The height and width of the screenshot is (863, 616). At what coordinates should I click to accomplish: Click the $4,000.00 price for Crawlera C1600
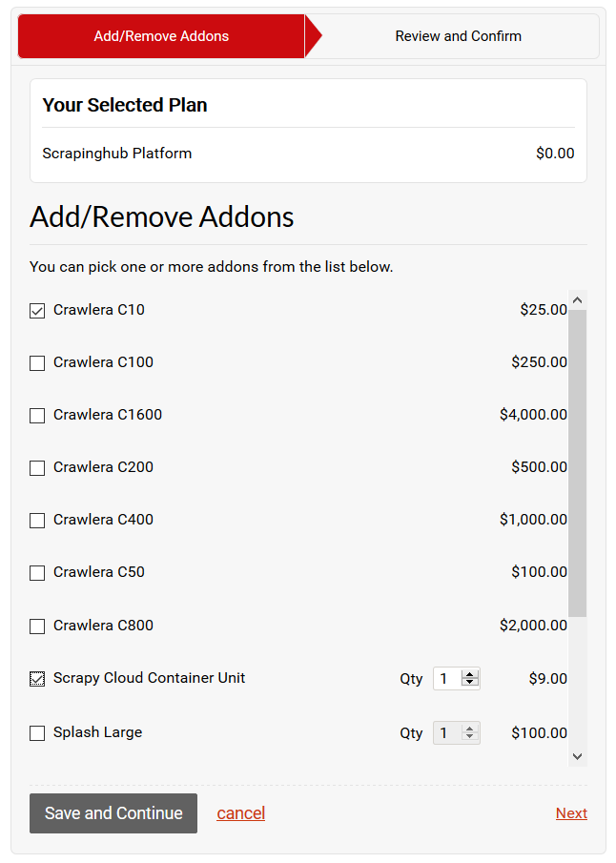click(533, 415)
